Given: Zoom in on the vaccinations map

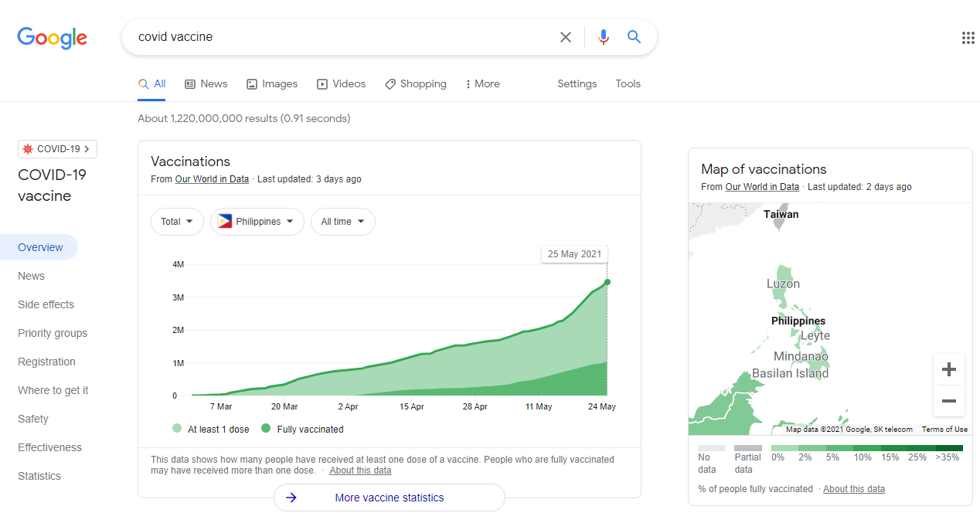Looking at the screenshot, I should (x=948, y=369).
